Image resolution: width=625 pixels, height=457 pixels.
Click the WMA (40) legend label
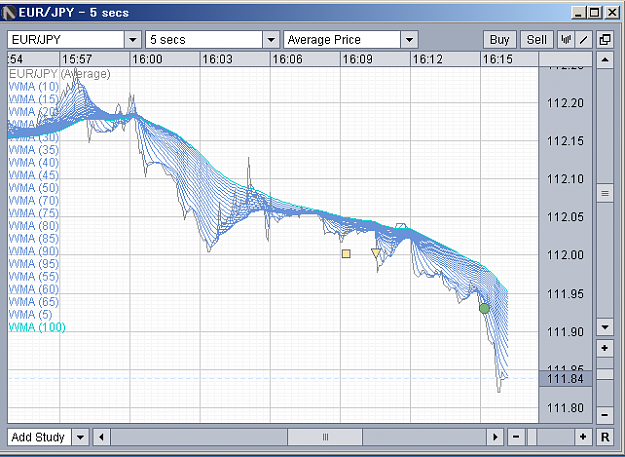33,163
